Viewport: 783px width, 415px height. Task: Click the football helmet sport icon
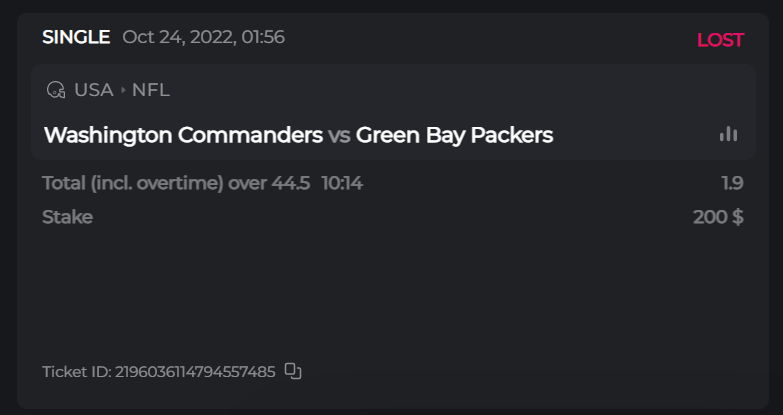[56, 90]
